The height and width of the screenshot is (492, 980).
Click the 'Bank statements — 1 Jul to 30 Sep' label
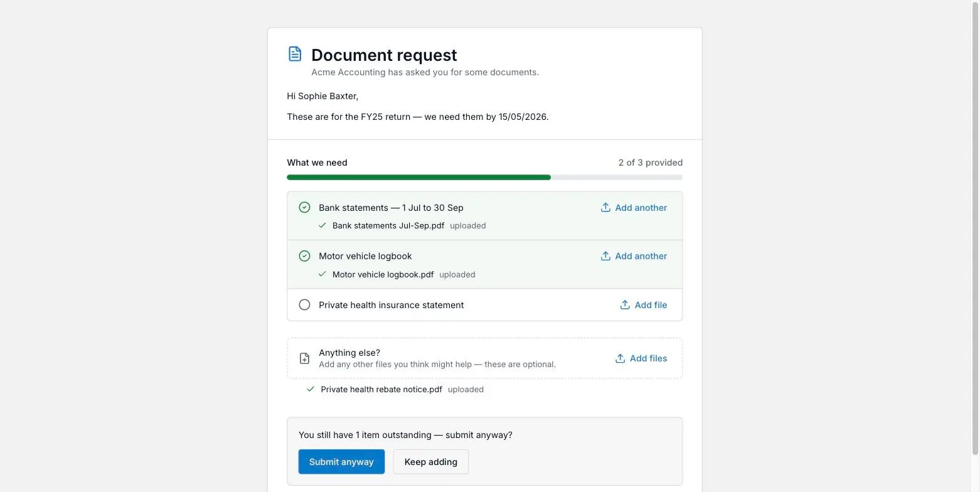coord(391,208)
